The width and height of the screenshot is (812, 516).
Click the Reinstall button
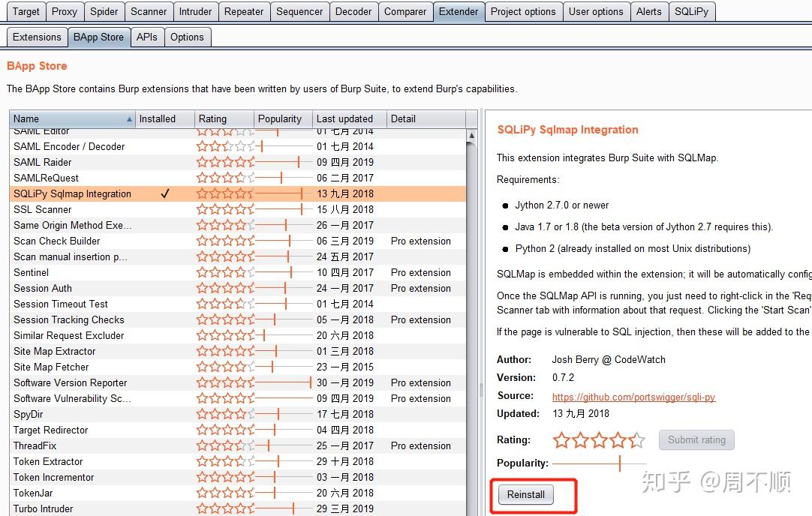click(525, 494)
